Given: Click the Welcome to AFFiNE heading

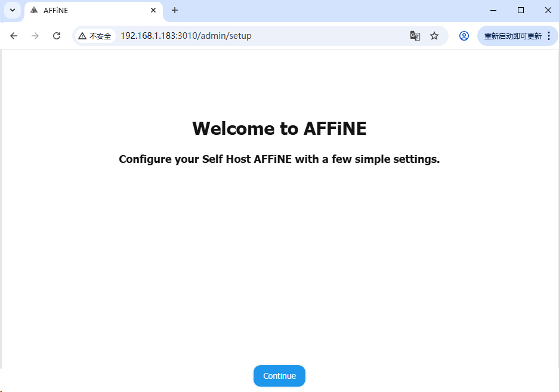Looking at the screenshot, I should coord(279,128).
